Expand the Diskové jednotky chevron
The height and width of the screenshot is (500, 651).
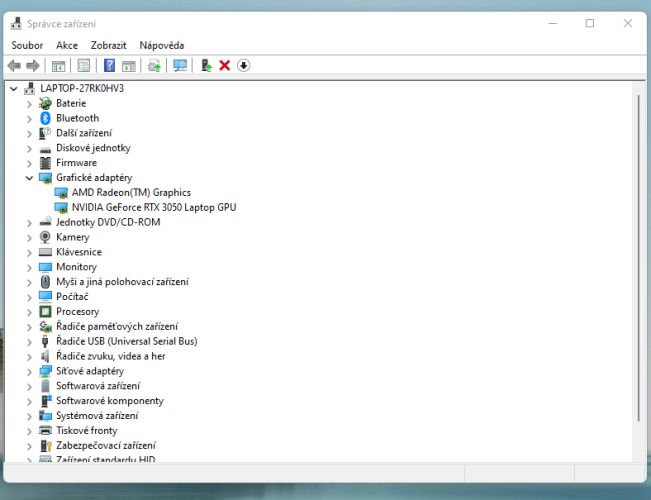[29, 149]
